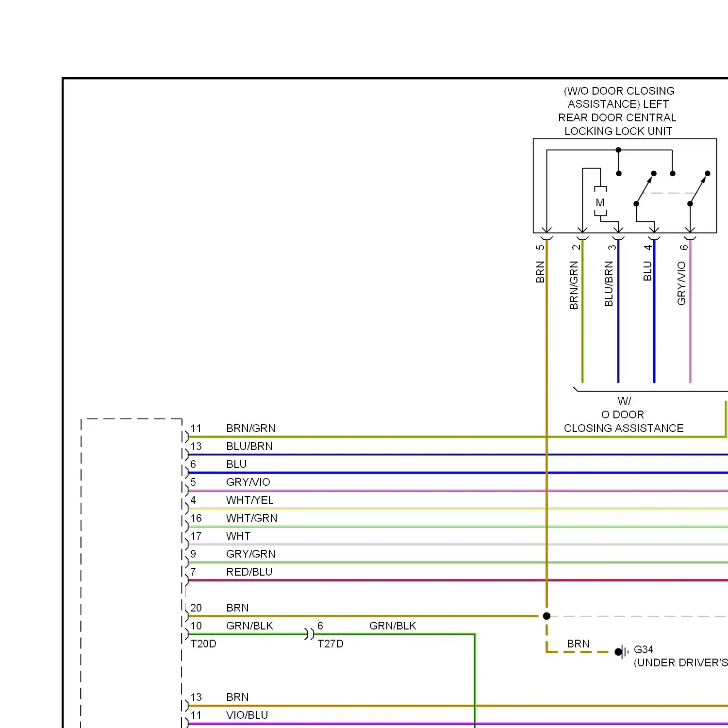Click the horizontal GRY/VIO label at pin 5
Screen dimensions: 728x728
coord(248,482)
